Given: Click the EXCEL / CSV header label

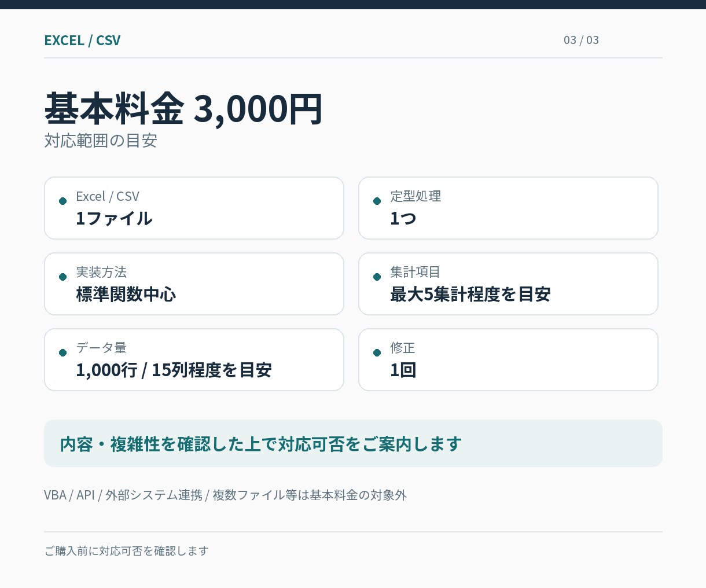Looking at the screenshot, I should 82,40.
